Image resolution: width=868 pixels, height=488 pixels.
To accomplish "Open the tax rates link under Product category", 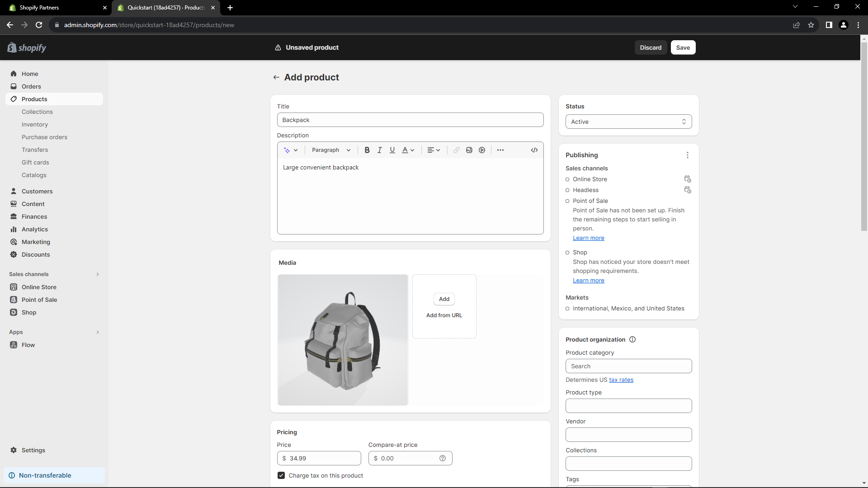I will coord(621,380).
